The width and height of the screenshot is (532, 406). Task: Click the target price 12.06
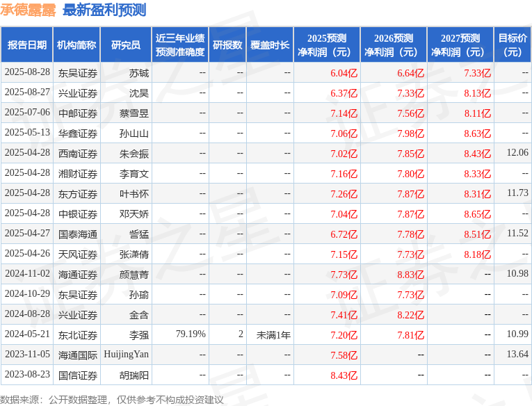(x=517, y=153)
